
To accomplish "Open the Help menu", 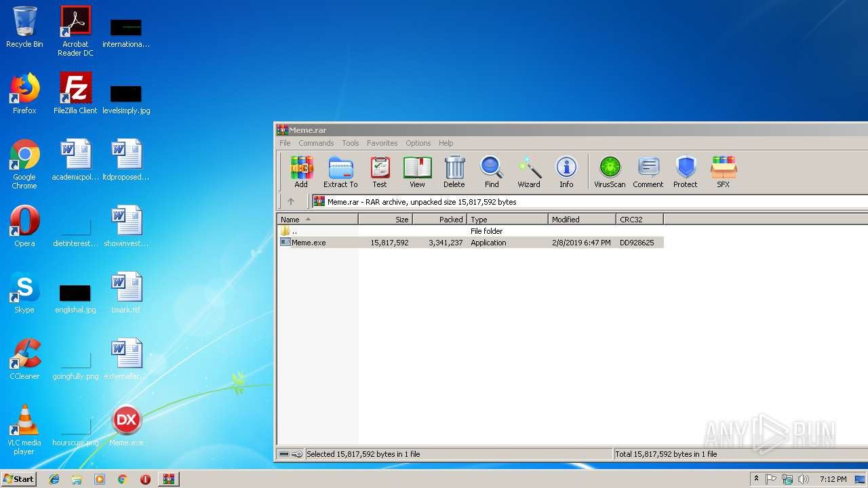I will coord(446,143).
